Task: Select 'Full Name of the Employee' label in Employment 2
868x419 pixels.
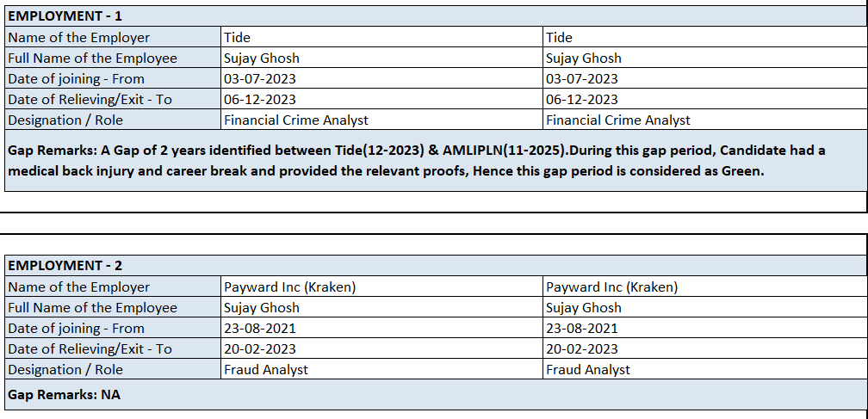Action: pyautogui.click(x=92, y=307)
